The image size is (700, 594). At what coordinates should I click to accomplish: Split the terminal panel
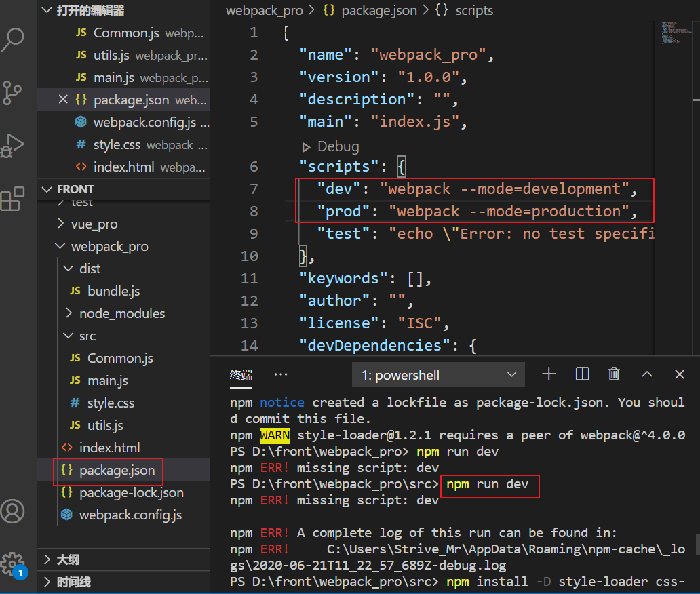pos(582,374)
